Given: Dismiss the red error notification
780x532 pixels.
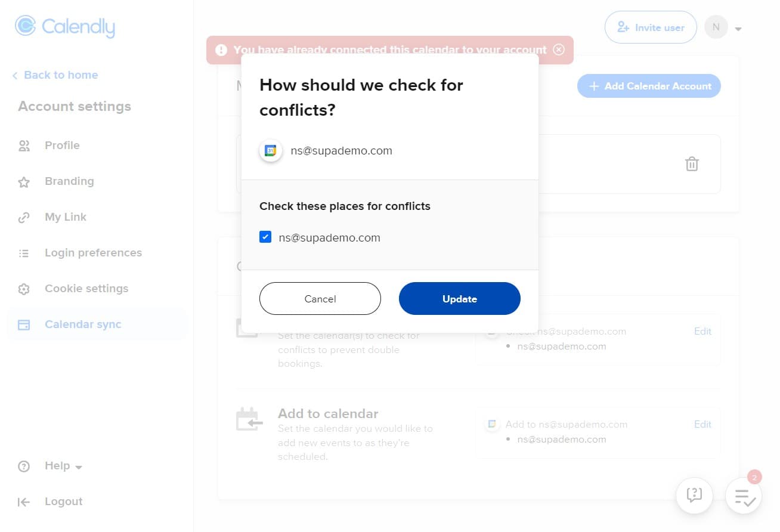Looking at the screenshot, I should click(x=559, y=50).
